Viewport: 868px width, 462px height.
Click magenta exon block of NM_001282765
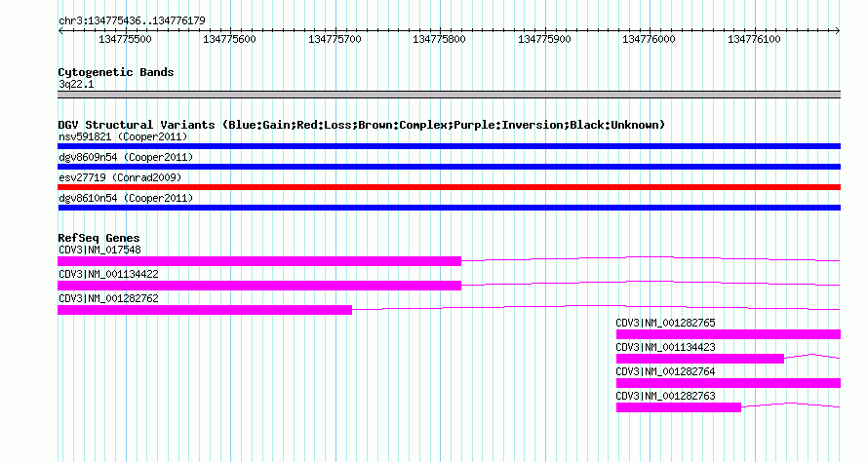pos(729,334)
